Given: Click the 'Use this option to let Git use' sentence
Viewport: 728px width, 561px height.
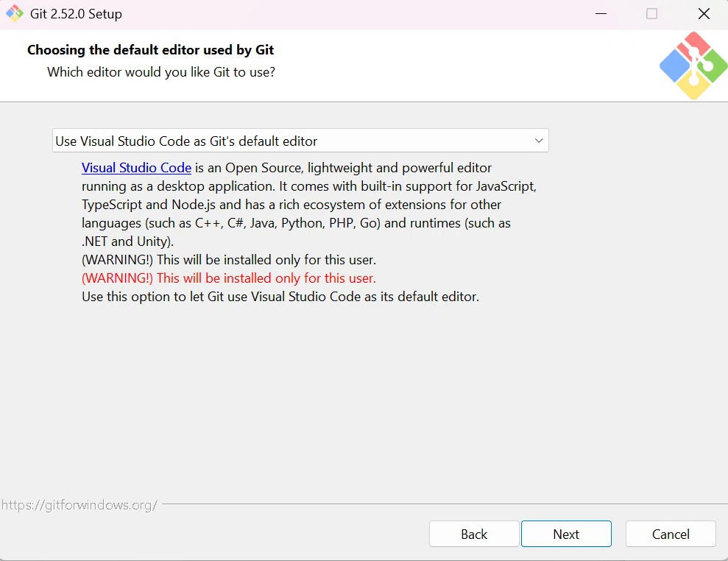Looking at the screenshot, I should (280, 297).
